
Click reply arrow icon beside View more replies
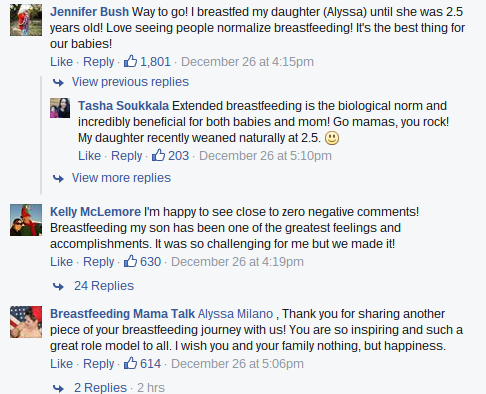click(x=58, y=178)
